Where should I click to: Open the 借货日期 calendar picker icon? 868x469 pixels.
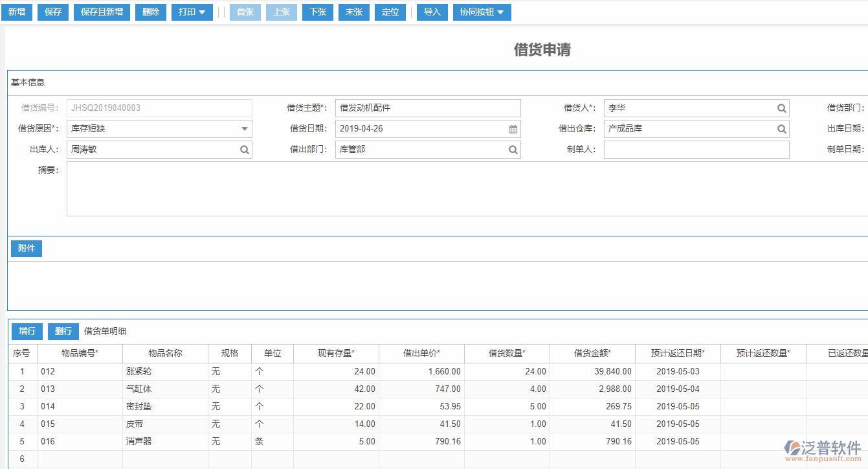coord(513,128)
